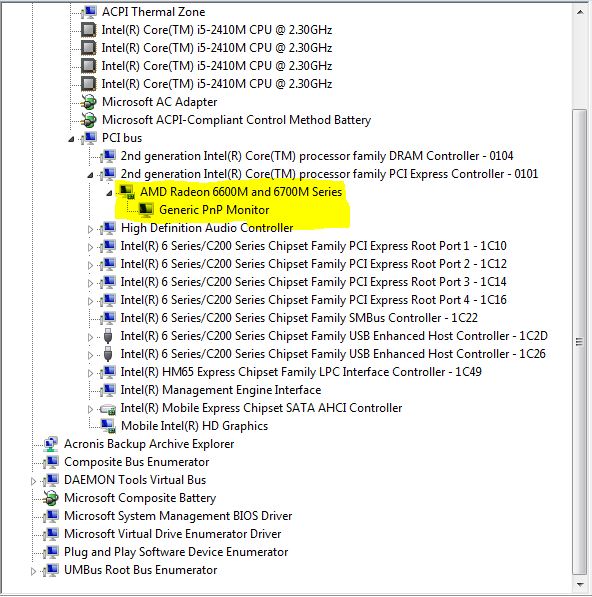
Task: Click the UMBus Root Bus Enumerator icon
Action: click(51, 570)
